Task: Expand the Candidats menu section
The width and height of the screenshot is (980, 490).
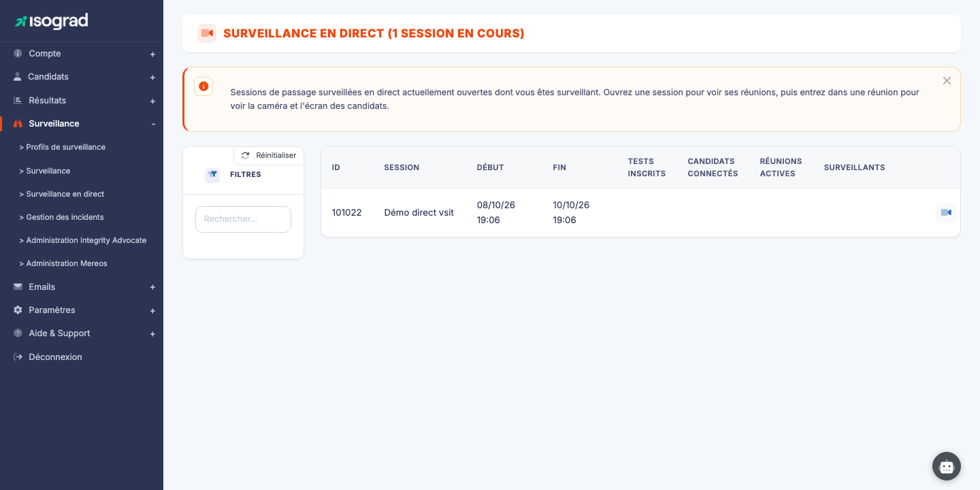Action: point(152,78)
